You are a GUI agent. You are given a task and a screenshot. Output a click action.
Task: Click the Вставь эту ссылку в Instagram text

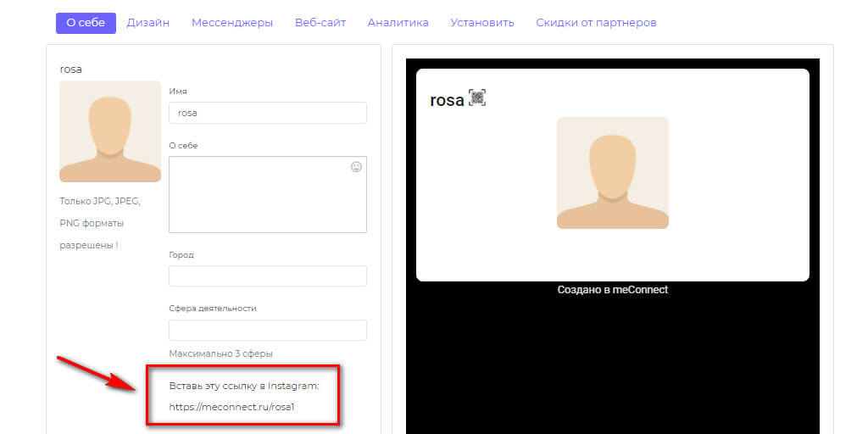click(x=244, y=386)
